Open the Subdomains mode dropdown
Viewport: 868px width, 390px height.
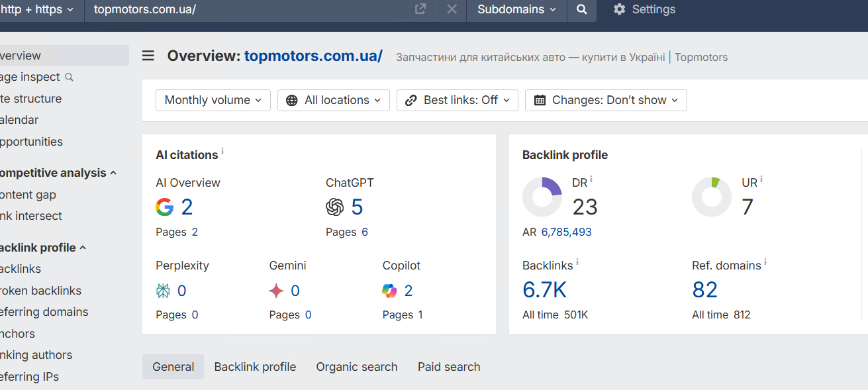516,10
